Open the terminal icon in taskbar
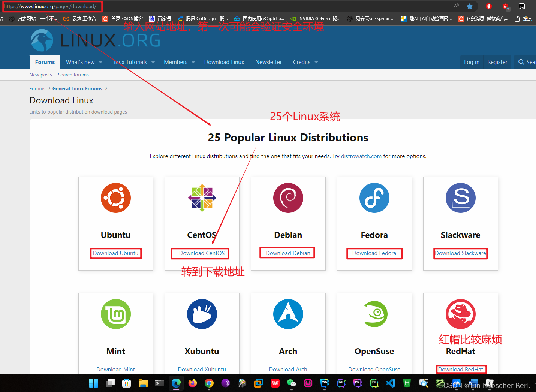The height and width of the screenshot is (392, 536). (x=159, y=383)
